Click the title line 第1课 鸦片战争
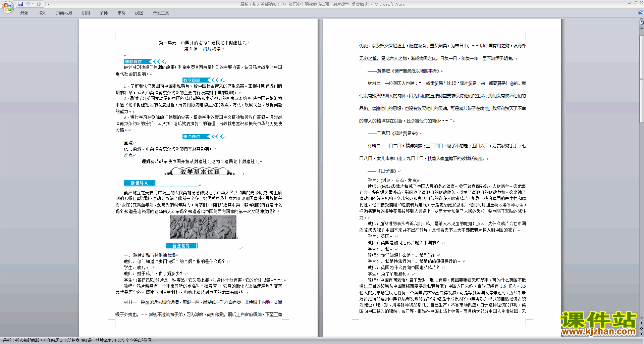644x344 pixels. tap(203, 49)
